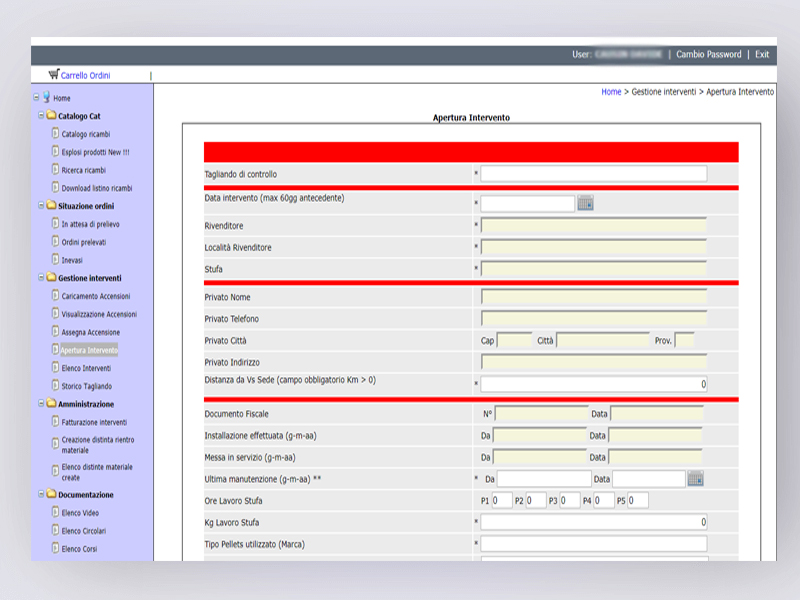Select Visualizzazione Accensioni menu item
Image resolution: width=800 pixels, height=600 pixels.
point(99,314)
